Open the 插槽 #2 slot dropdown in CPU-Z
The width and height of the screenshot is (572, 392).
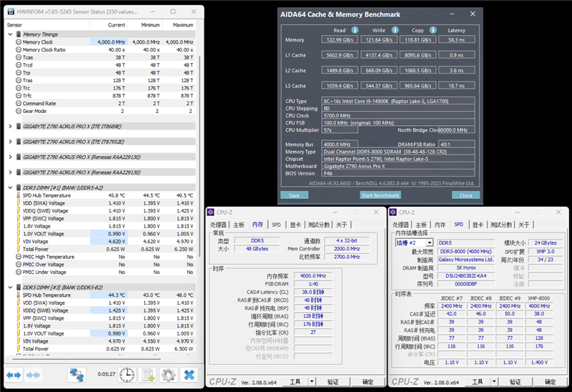tap(430, 242)
